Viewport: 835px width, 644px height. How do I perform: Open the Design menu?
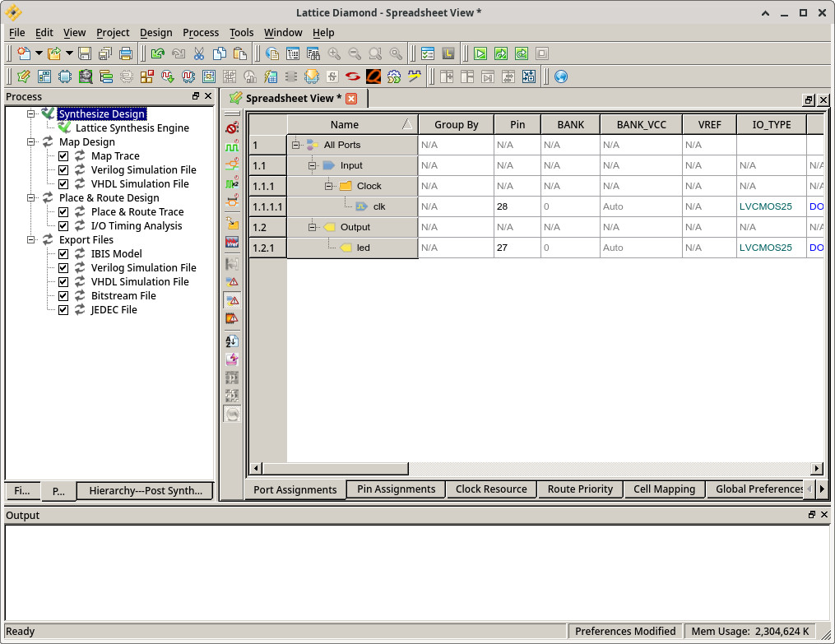point(155,32)
